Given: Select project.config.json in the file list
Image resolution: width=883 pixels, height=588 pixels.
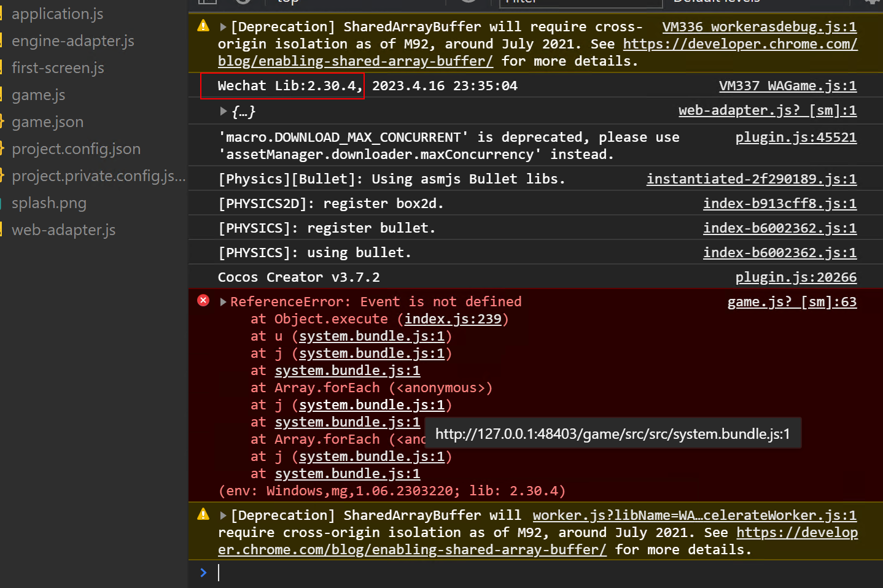Looking at the screenshot, I should (76, 149).
